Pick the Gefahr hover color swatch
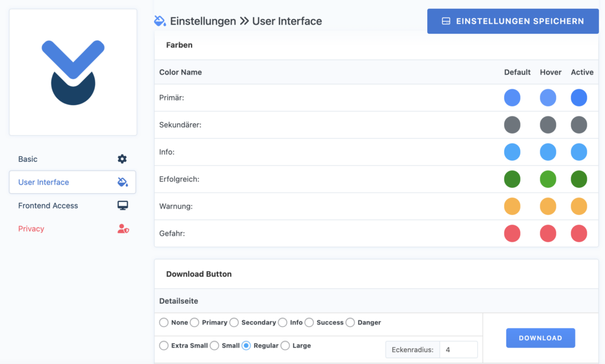The width and height of the screenshot is (605, 364). 548,233
